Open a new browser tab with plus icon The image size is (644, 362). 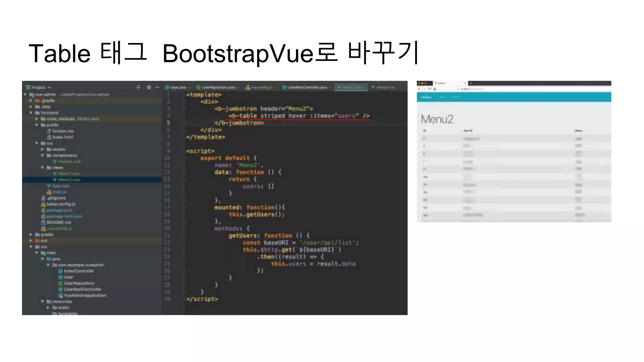[x=471, y=83]
